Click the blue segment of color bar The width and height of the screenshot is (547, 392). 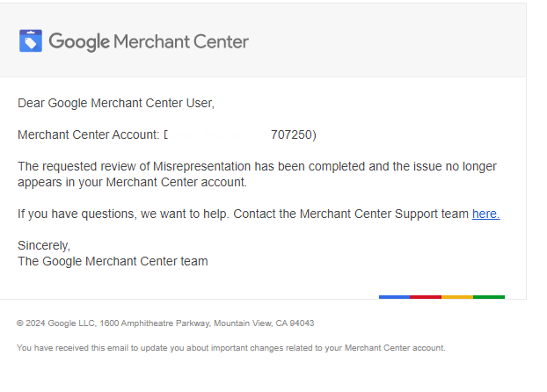(x=395, y=297)
